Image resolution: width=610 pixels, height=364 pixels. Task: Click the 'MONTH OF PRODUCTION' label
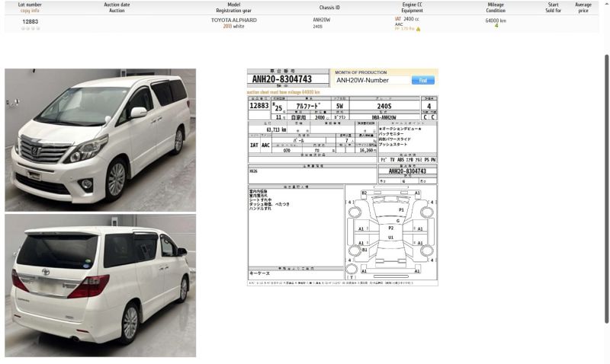click(x=361, y=72)
